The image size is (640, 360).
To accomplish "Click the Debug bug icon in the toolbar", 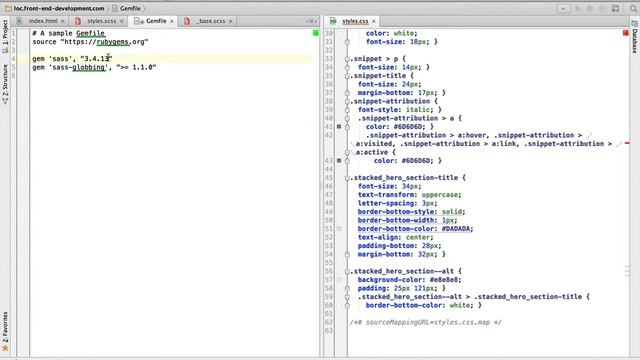I will pyautogui.click(x=590, y=9).
